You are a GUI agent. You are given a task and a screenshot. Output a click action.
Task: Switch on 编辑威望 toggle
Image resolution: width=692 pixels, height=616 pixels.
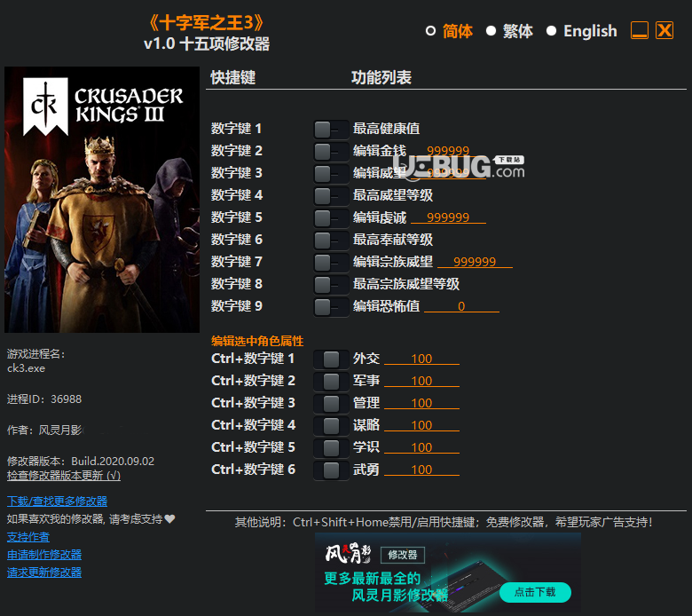(331, 174)
